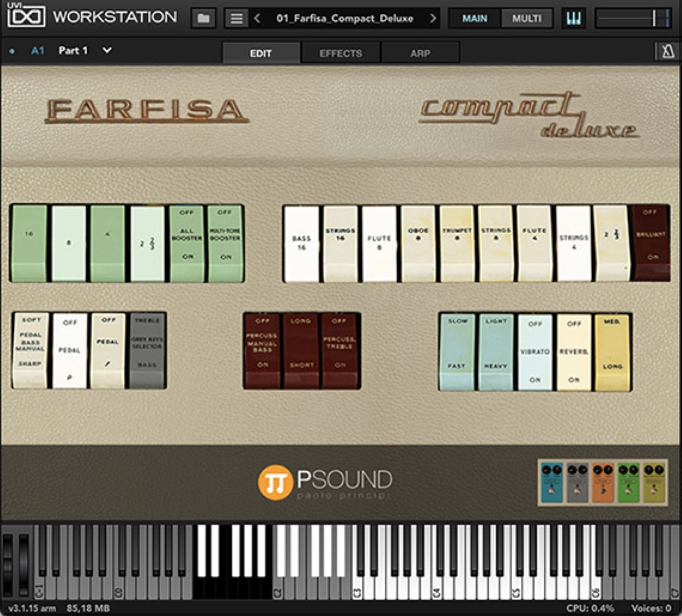Toggle Percuss. Manual Bass rocker
The image size is (682, 616).
(x=262, y=351)
